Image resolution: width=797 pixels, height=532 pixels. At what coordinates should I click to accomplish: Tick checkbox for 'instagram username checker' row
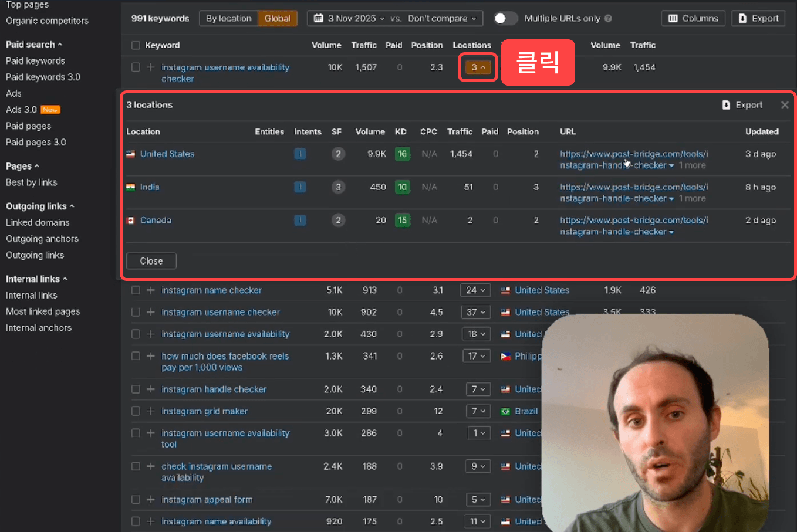tap(136, 312)
